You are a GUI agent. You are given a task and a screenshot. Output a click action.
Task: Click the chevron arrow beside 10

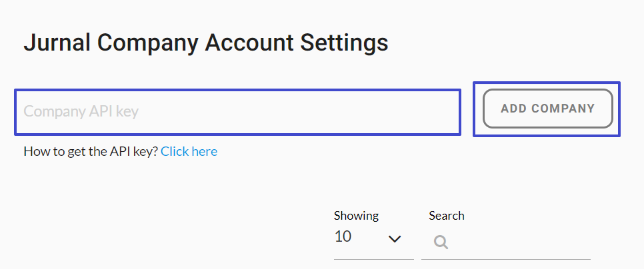point(394,238)
